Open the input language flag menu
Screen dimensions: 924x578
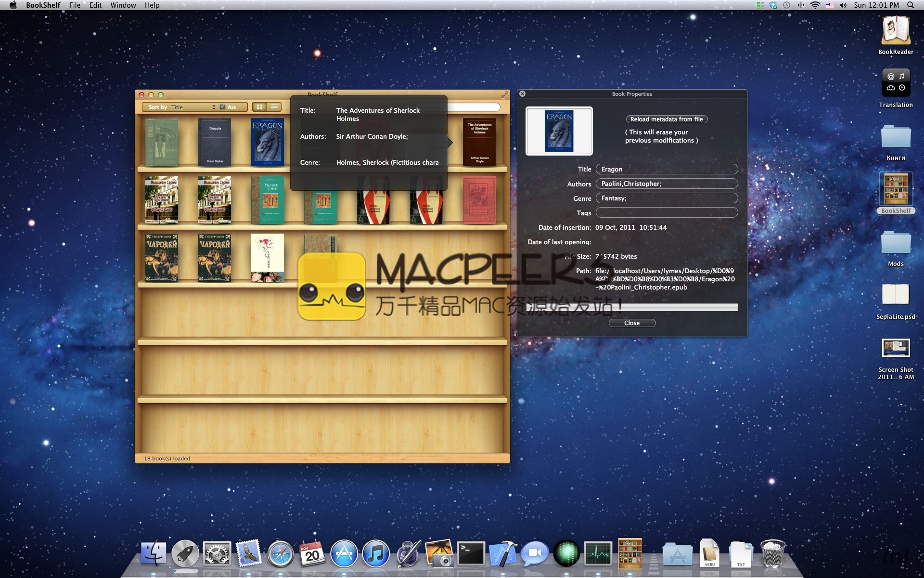pyautogui.click(x=829, y=5)
